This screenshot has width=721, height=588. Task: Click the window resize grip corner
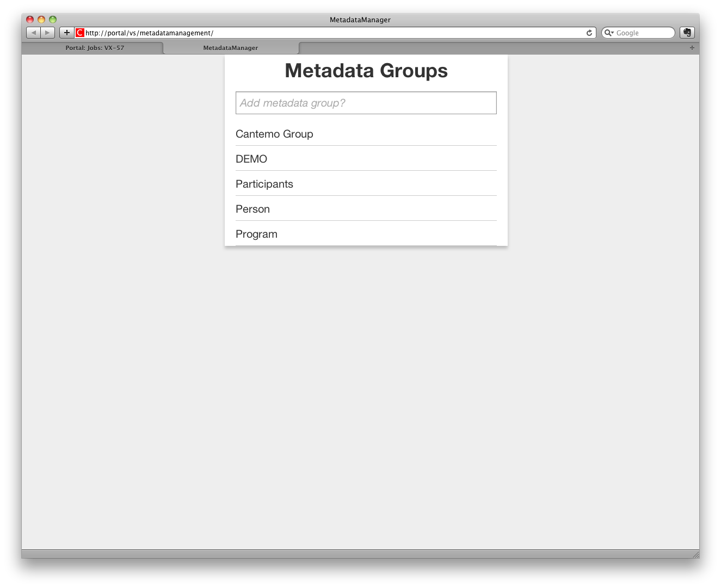[695, 554]
